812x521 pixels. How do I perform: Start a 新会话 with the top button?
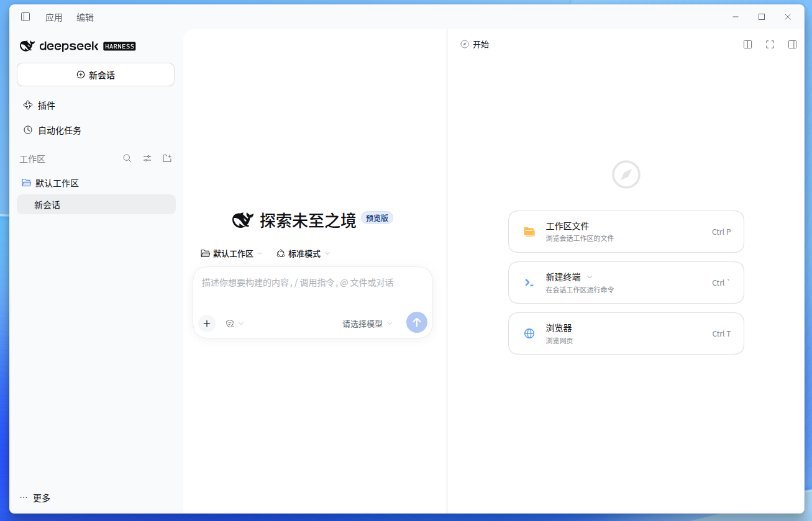96,75
